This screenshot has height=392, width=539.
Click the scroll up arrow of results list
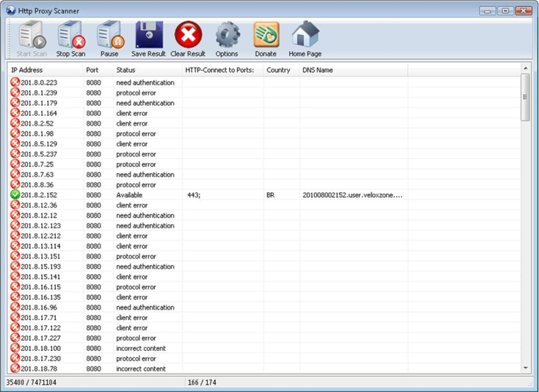point(526,69)
